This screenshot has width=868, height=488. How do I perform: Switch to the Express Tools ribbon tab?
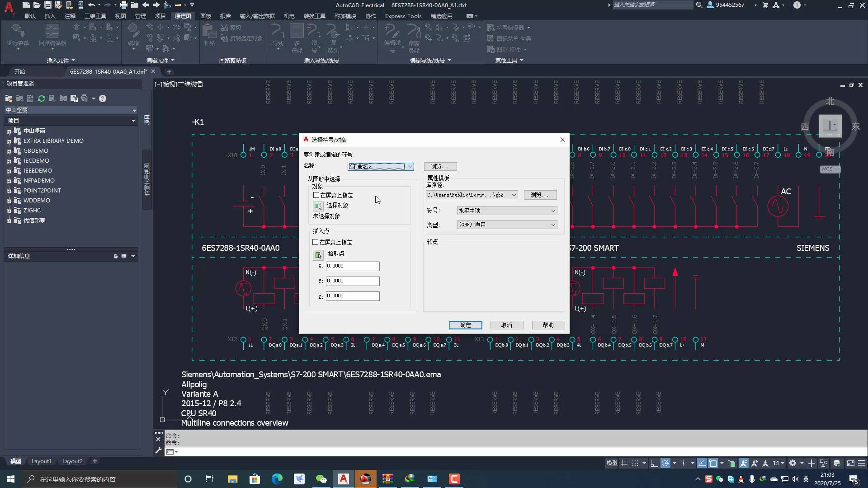pyautogui.click(x=403, y=16)
